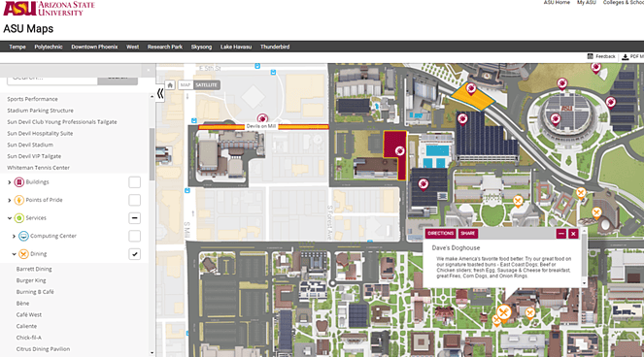Collapse the sidebar with double-chevron icon

(x=160, y=94)
